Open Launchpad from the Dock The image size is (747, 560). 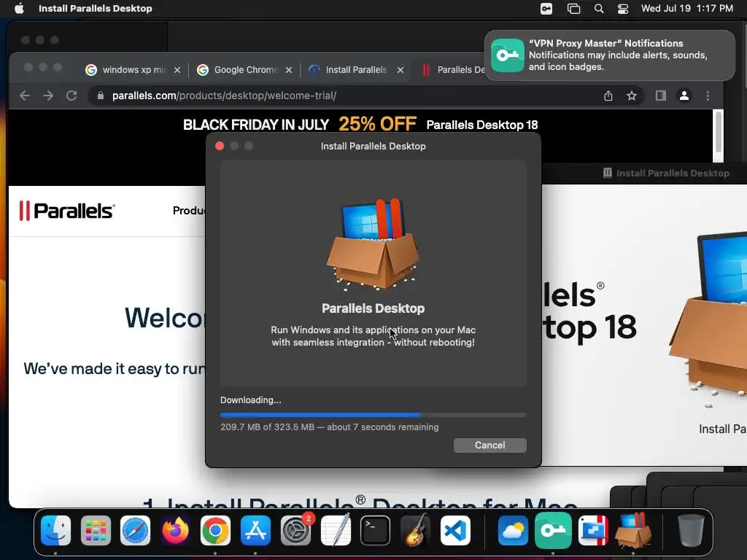coord(96,531)
